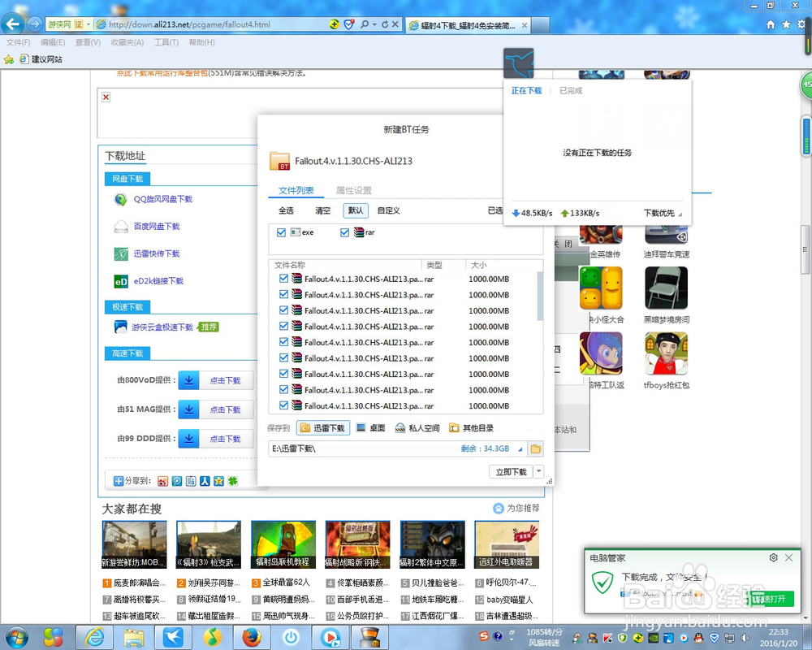Click the 立即下载 button
This screenshot has height=650, width=812.
tap(511, 472)
